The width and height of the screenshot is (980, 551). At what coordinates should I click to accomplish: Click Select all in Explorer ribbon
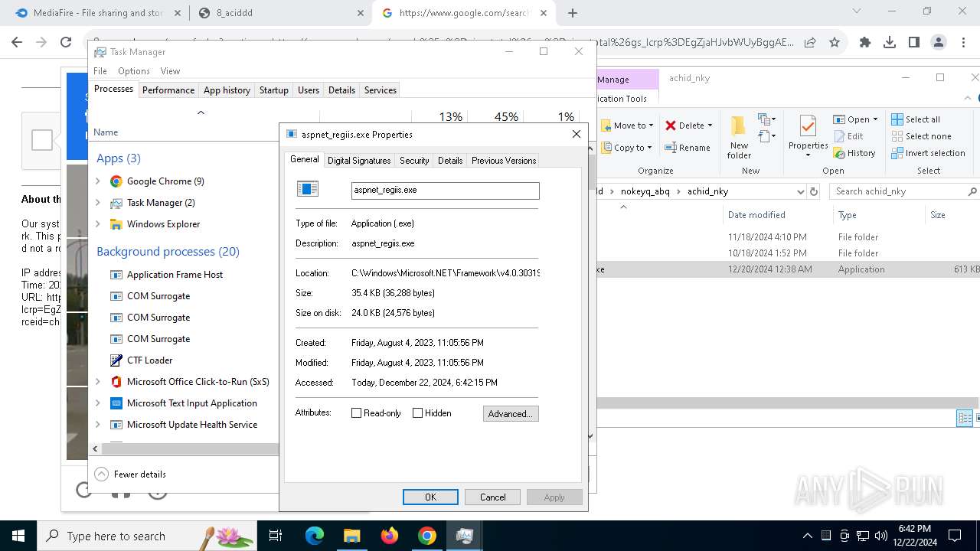tap(916, 119)
